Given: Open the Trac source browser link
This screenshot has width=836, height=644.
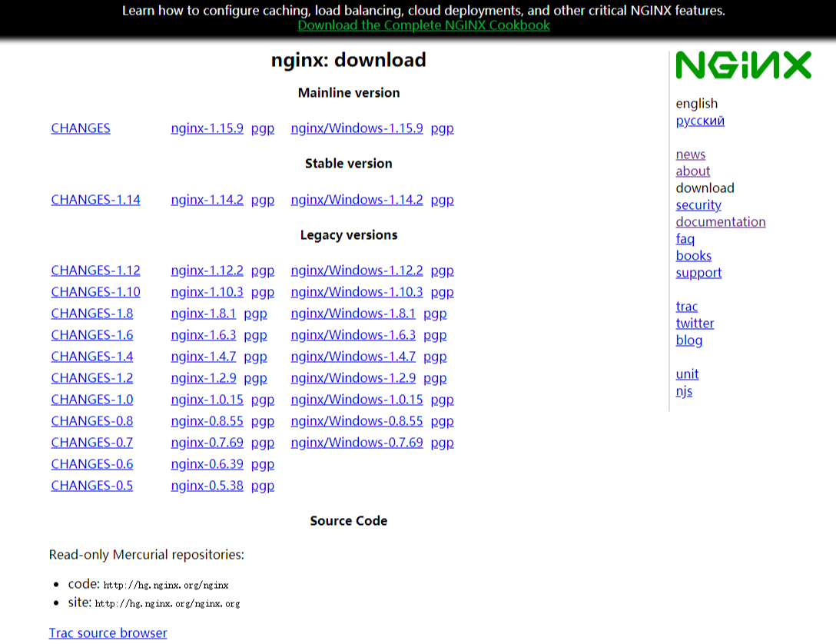Looking at the screenshot, I should pyautogui.click(x=108, y=632).
